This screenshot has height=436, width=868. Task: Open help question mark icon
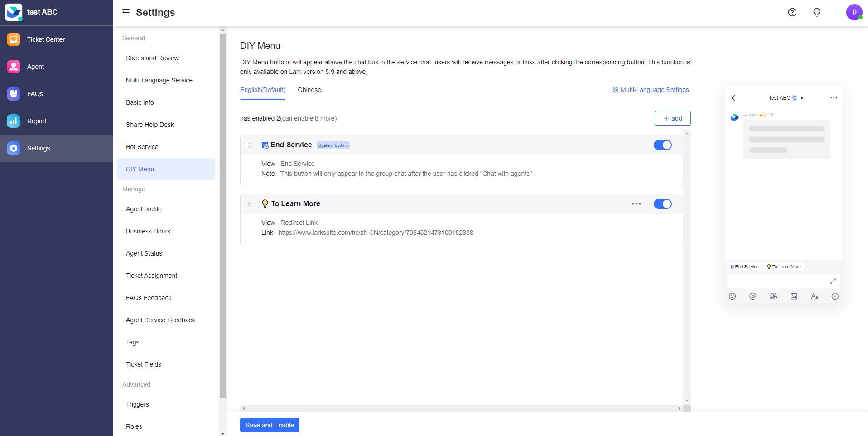coord(792,12)
